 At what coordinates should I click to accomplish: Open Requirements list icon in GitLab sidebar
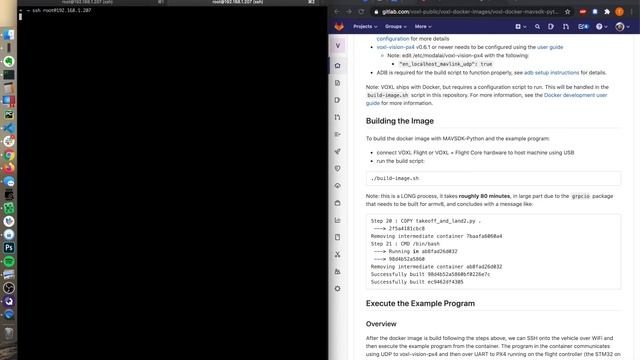338,134
